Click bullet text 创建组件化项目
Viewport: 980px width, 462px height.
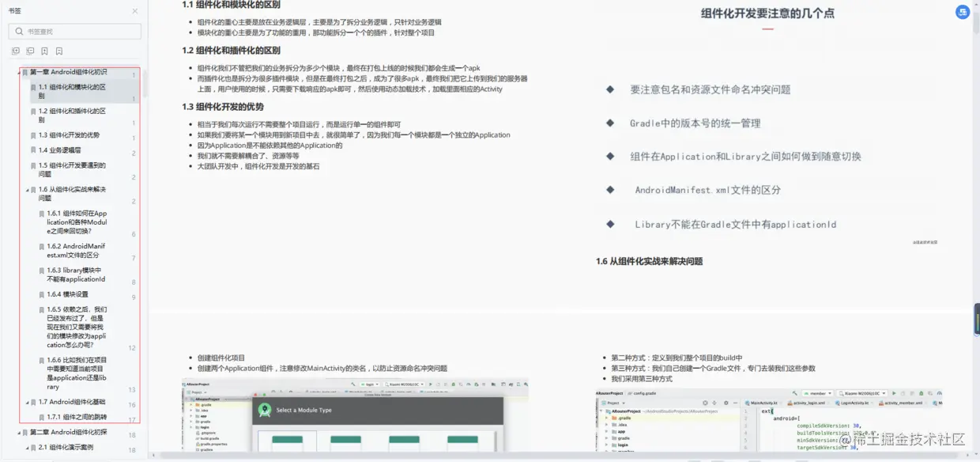tap(221, 358)
